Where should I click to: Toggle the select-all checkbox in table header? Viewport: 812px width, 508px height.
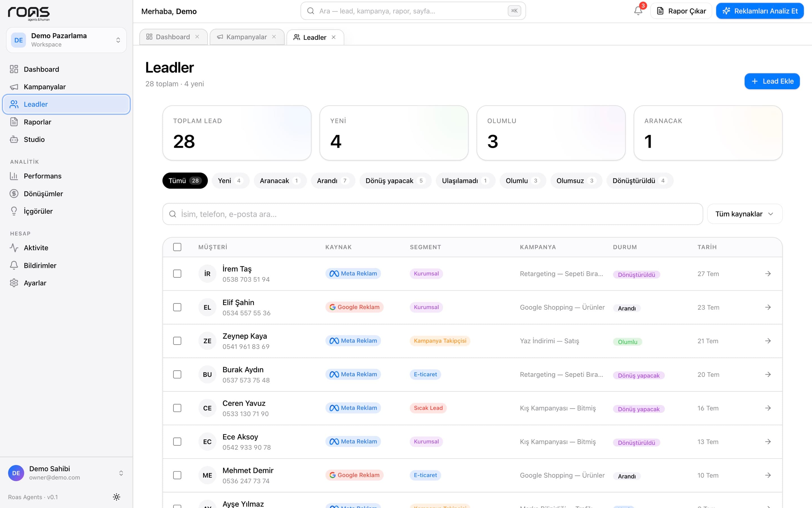click(x=177, y=247)
